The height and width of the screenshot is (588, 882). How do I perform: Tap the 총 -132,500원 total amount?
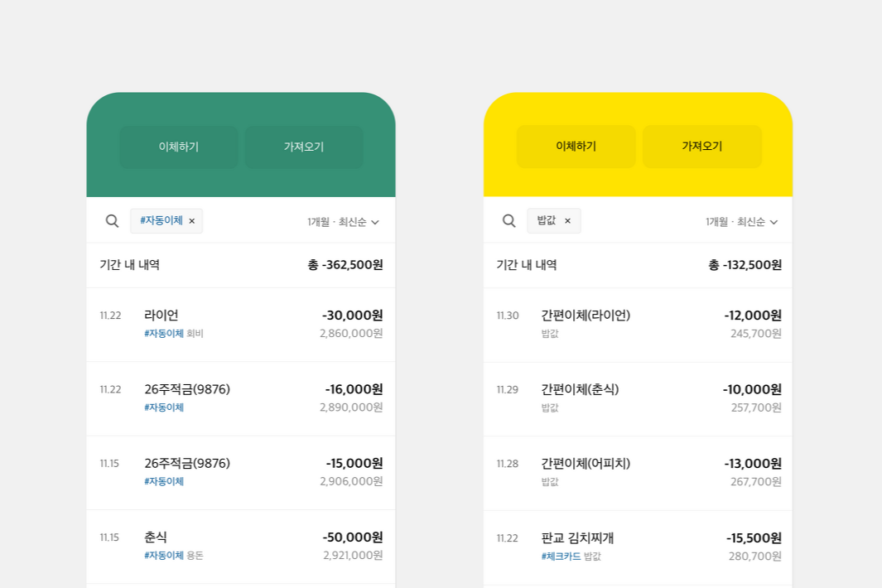[745, 264]
